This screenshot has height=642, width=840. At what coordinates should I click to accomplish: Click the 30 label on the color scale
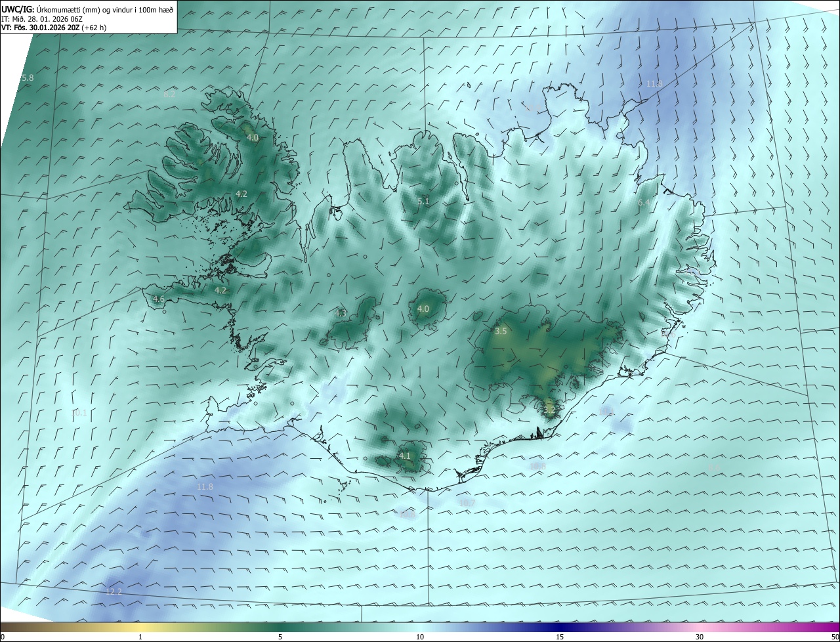[700, 637]
